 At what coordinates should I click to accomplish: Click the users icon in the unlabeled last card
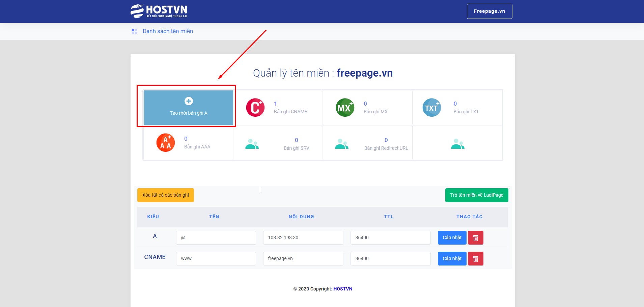pyautogui.click(x=458, y=144)
